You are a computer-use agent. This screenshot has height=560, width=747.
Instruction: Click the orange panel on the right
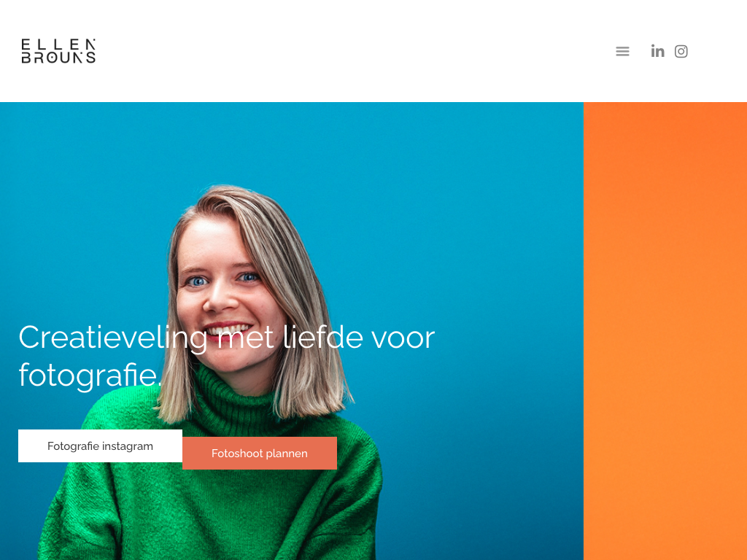pyautogui.click(x=665, y=331)
